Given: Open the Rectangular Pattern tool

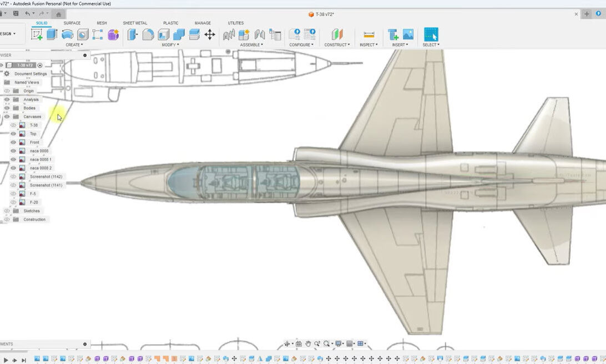Looking at the screenshot, I should point(98,34).
